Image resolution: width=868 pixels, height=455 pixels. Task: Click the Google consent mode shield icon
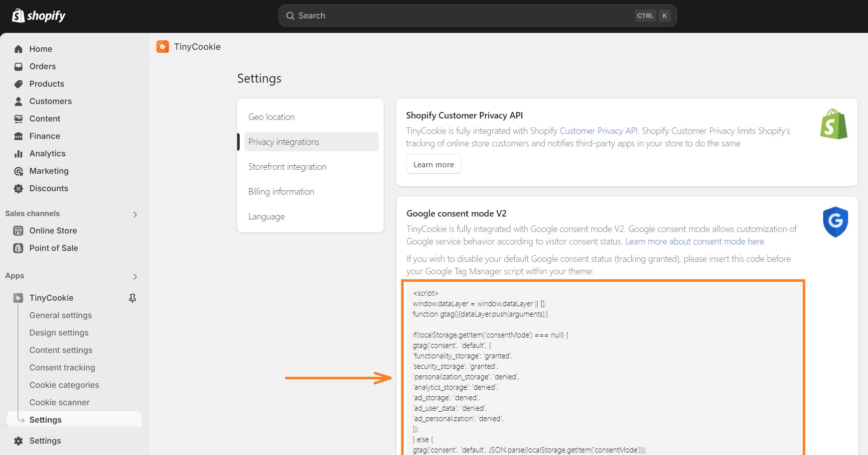click(x=835, y=222)
